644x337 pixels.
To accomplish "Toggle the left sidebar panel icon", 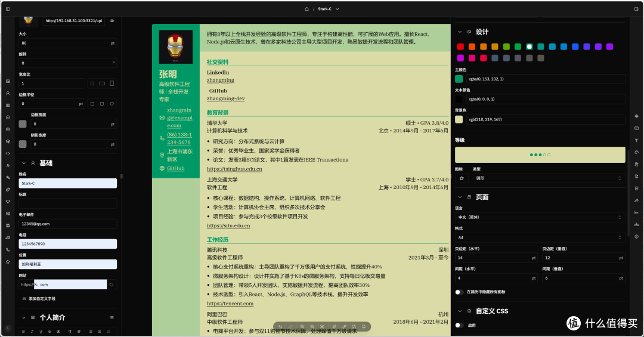I will (x=8, y=8).
